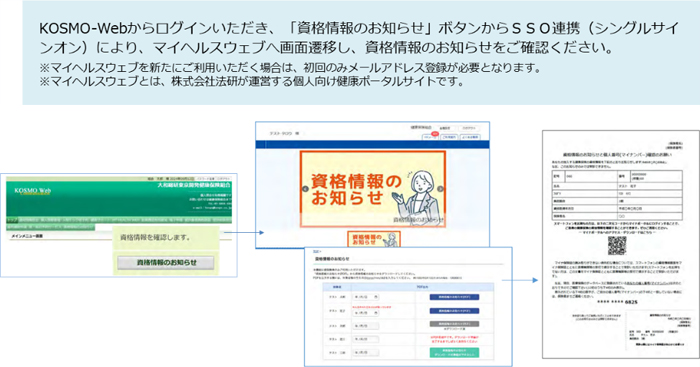Viewport: 700px width, 367px height.
Task: Click the QR code on the document
Action: [617, 246]
